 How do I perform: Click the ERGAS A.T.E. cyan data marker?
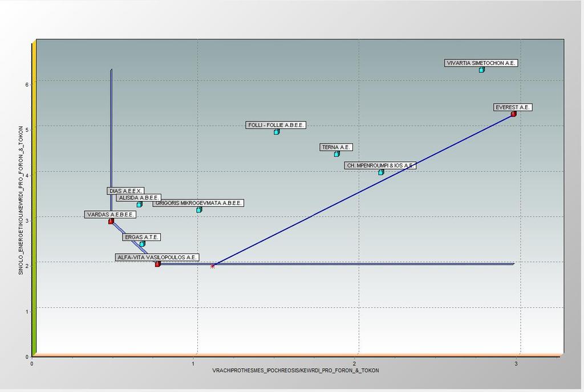(x=142, y=244)
